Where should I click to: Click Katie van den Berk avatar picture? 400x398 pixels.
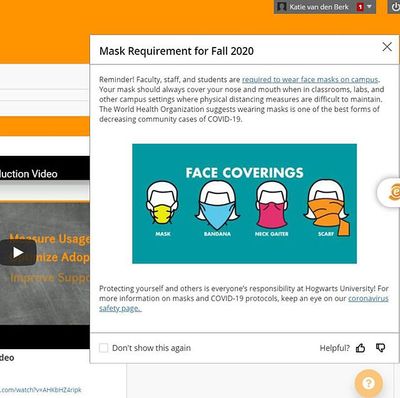tap(282, 7)
